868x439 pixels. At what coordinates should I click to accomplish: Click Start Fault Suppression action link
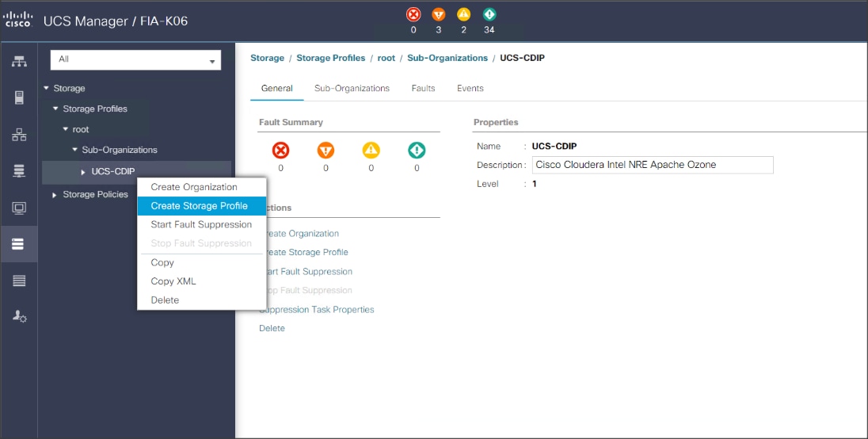310,271
